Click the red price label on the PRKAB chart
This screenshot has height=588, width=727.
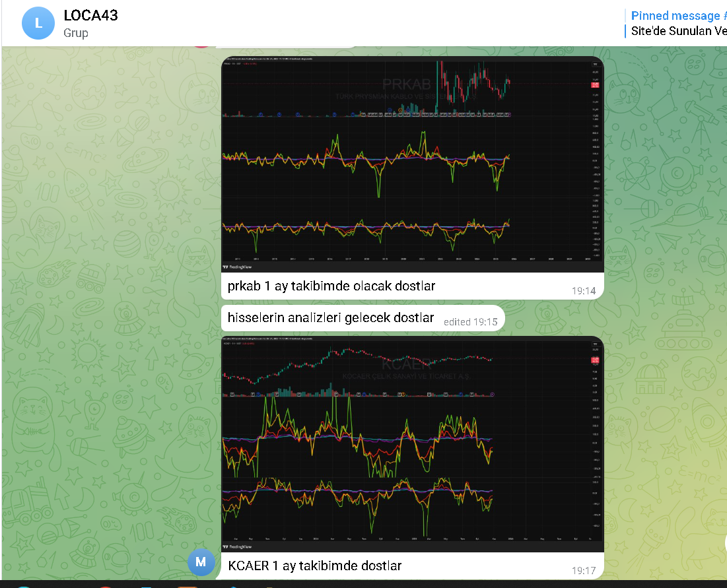pos(595,84)
